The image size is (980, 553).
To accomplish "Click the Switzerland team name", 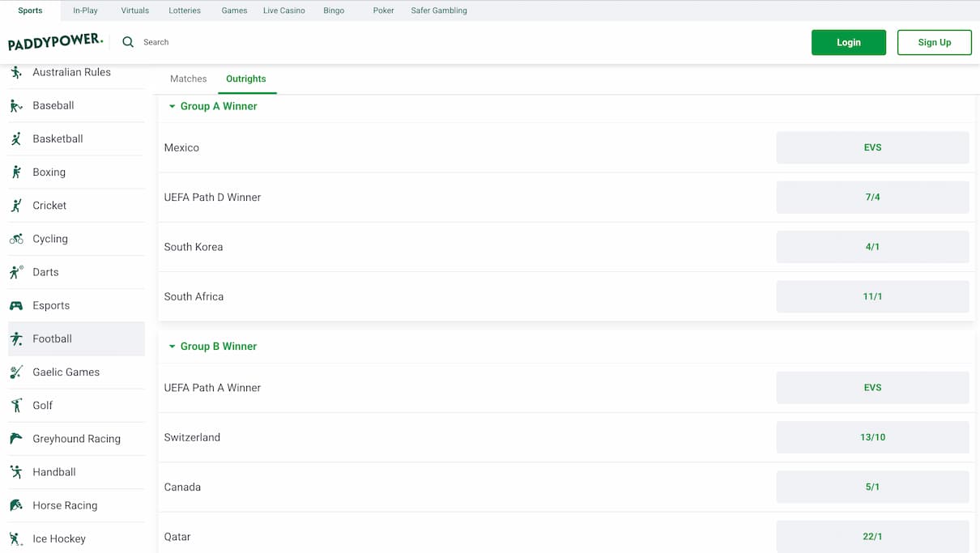I will (x=192, y=437).
